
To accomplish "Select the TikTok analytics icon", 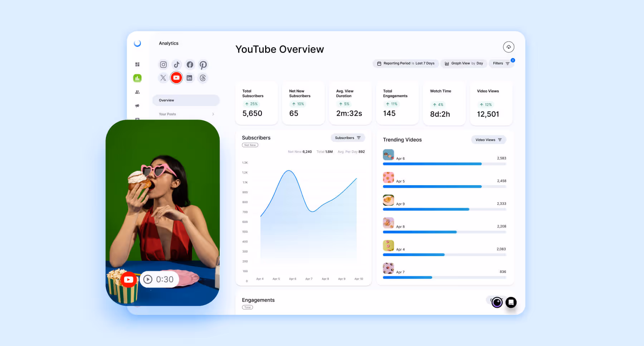I will point(176,64).
